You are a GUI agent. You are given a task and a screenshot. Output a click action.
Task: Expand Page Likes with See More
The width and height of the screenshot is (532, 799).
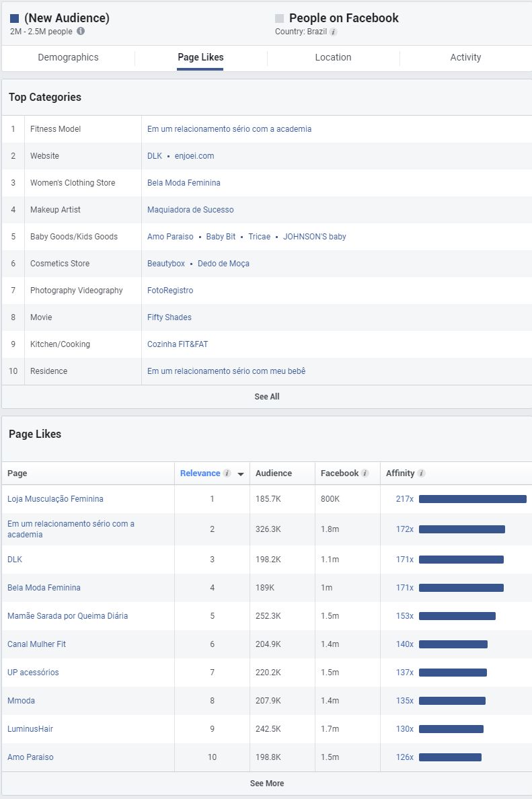(266, 784)
